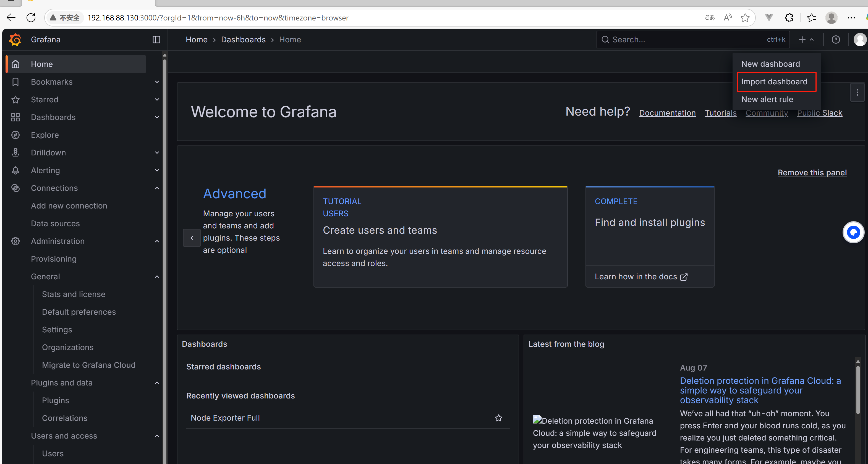The height and width of the screenshot is (464, 868).
Task: Click Remove this panel link
Action: coord(812,173)
